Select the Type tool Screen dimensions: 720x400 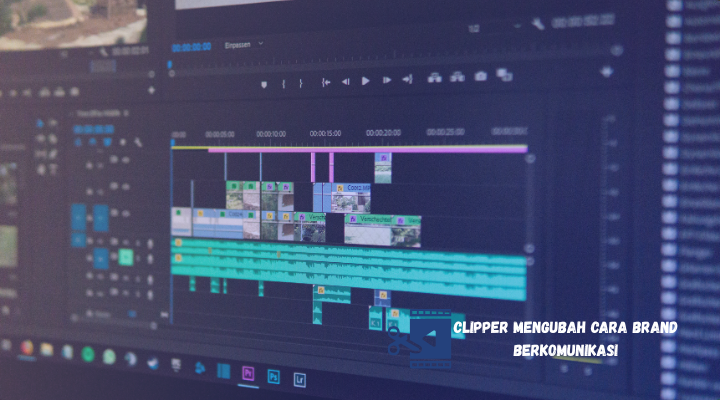pyautogui.click(x=53, y=169)
